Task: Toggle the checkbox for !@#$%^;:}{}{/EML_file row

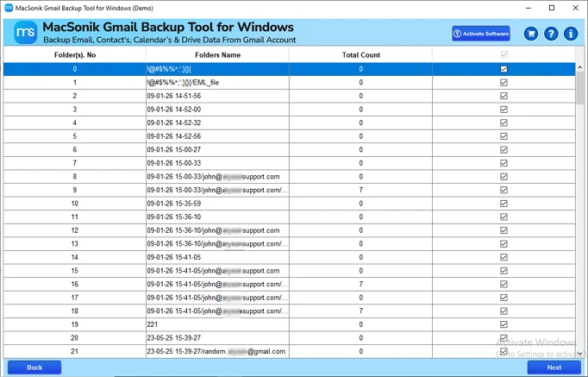Action: point(504,83)
